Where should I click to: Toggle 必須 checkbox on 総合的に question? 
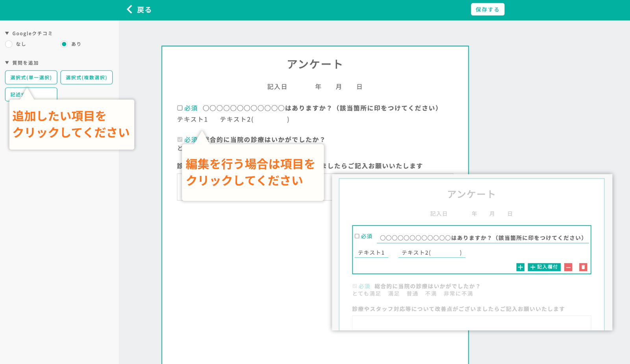(x=180, y=139)
